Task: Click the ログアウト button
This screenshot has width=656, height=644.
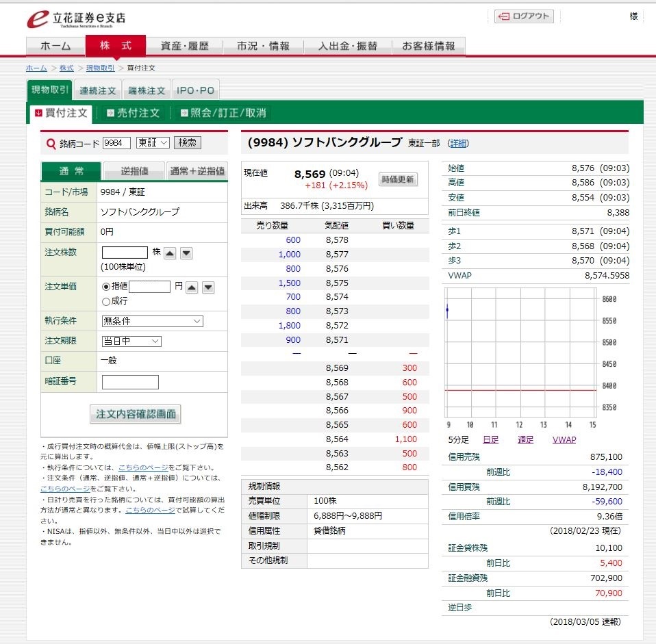Action: click(525, 16)
